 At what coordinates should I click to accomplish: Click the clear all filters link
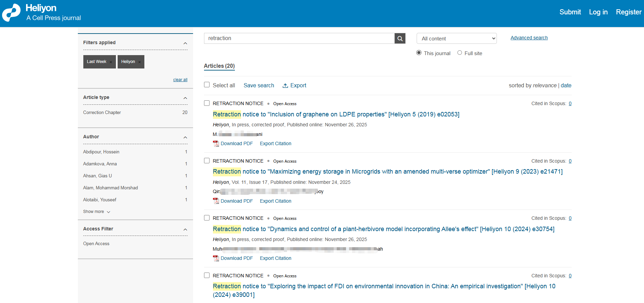(180, 80)
